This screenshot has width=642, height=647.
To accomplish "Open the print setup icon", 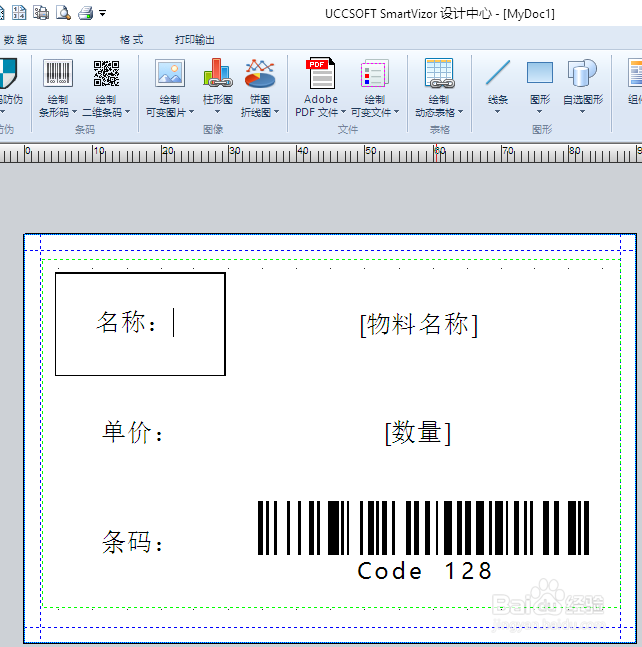I will 41,13.
